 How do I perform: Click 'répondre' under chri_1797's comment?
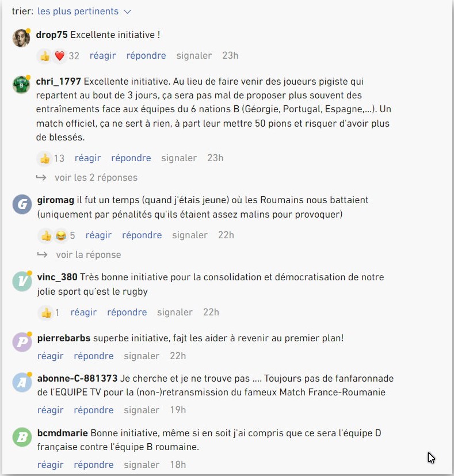[x=131, y=158]
